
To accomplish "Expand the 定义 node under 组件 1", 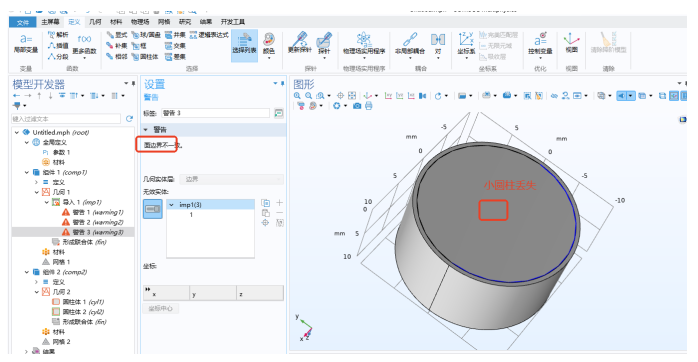I will click(37, 182).
